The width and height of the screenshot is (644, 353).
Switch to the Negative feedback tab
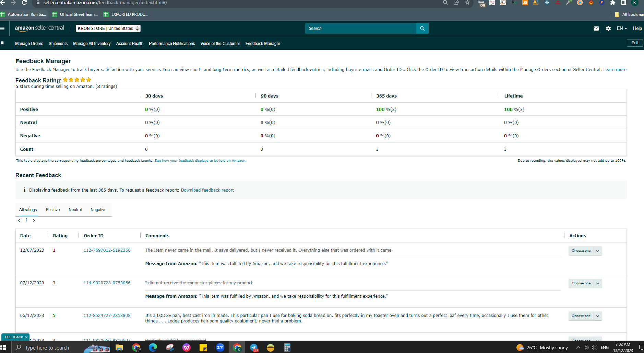[98, 210]
